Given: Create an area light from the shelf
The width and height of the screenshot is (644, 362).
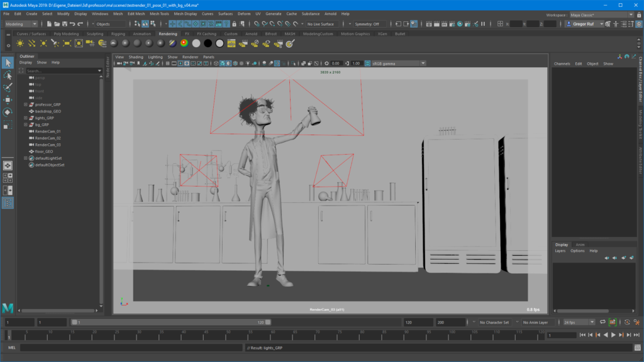Looking at the screenshot, I should click(67, 43).
